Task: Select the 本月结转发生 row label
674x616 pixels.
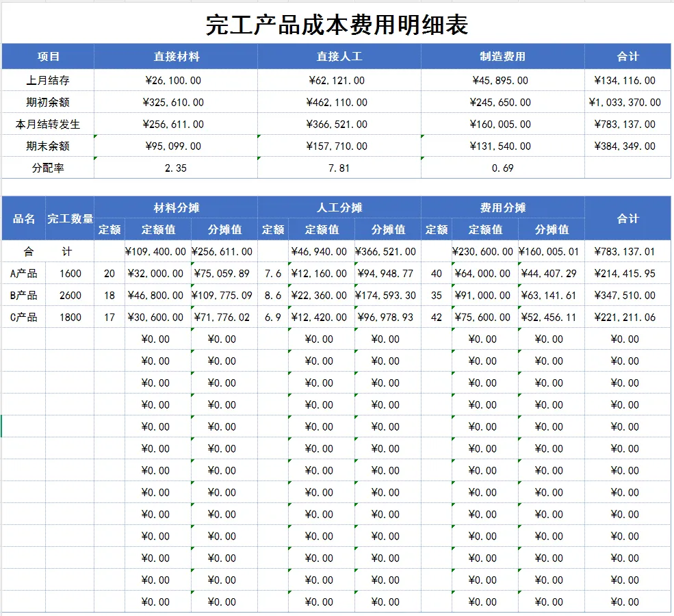Action: click(48, 125)
